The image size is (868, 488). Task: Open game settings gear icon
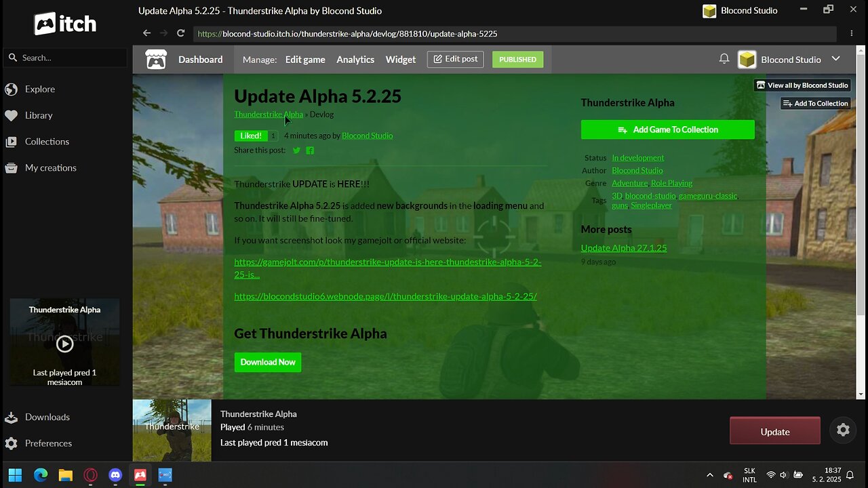pyautogui.click(x=843, y=430)
